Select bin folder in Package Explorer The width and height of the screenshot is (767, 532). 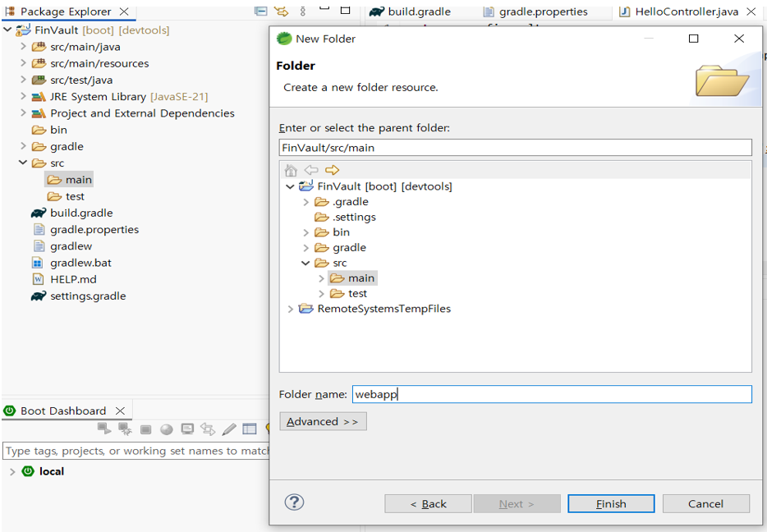tap(49, 130)
